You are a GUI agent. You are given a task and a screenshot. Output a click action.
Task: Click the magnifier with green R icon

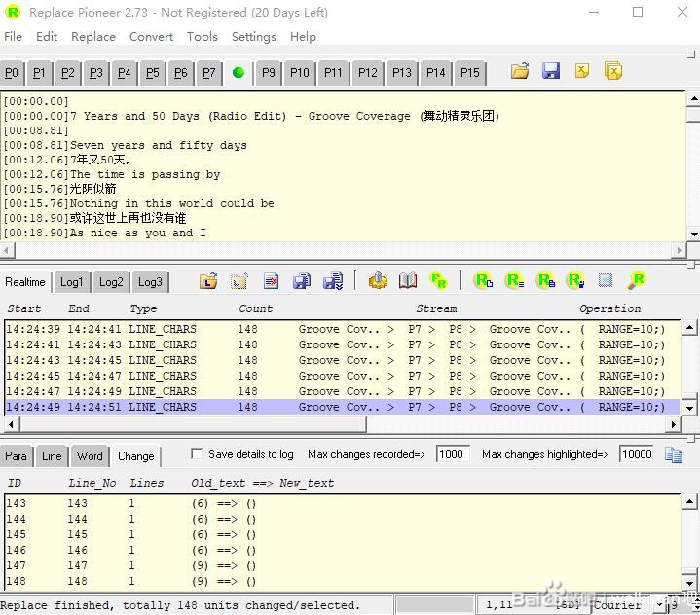click(x=636, y=280)
